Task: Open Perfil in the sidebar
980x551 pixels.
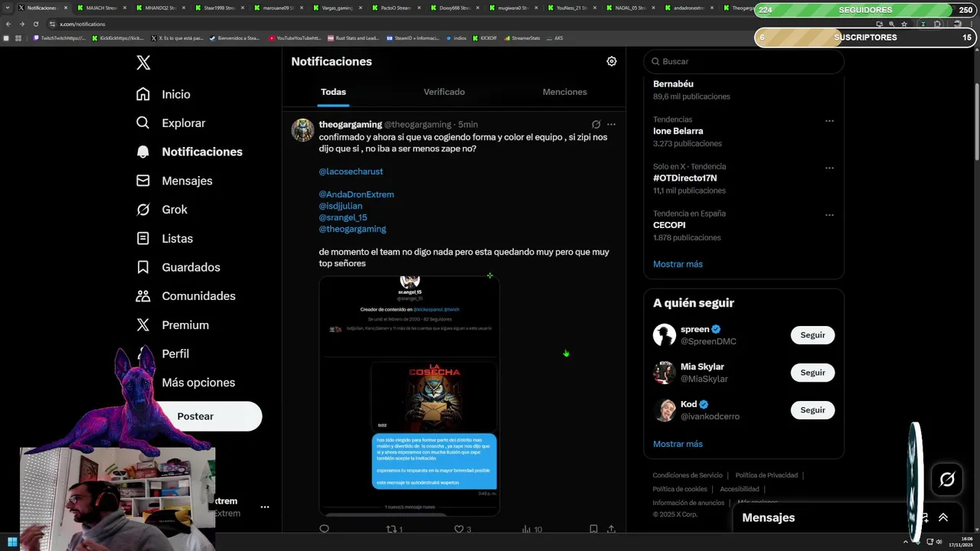Action: coord(175,354)
